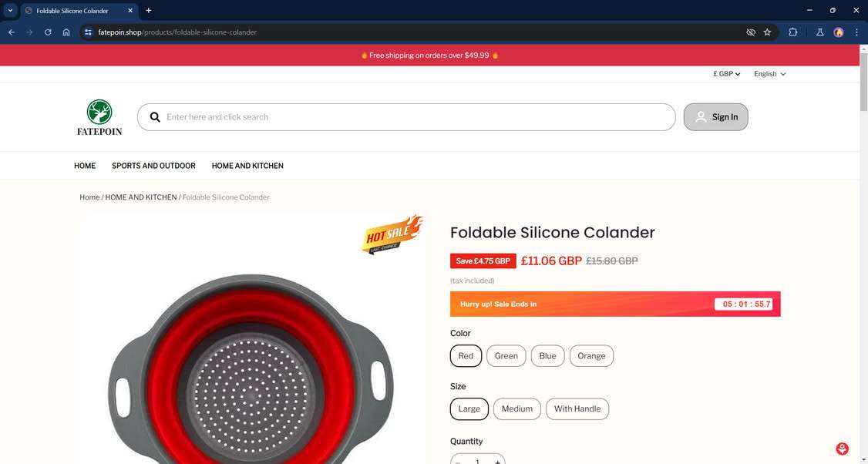Choose the Blue color option

(547, 356)
